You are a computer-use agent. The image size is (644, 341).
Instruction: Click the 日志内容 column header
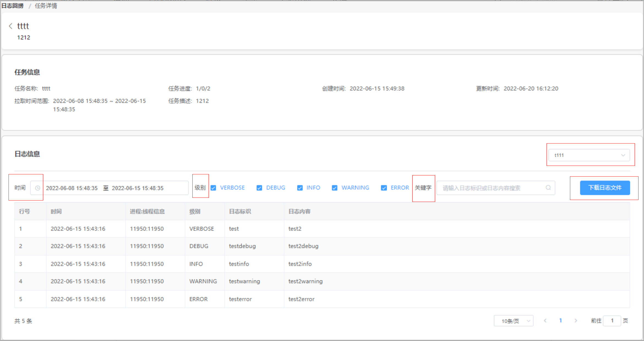(299, 212)
